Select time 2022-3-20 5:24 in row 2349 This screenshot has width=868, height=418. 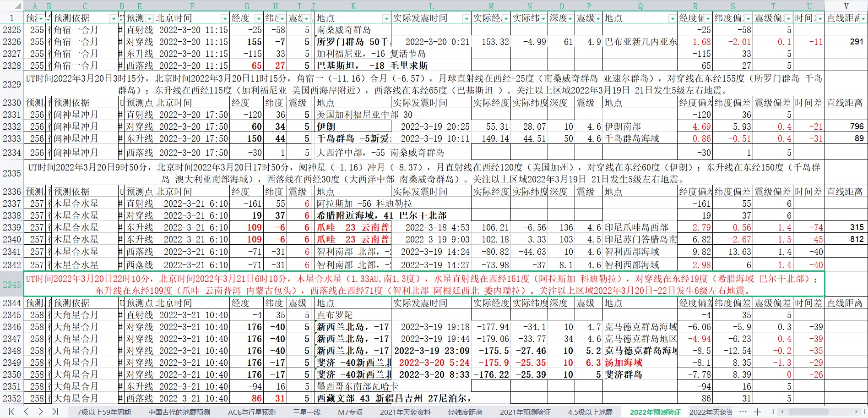click(431, 363)
